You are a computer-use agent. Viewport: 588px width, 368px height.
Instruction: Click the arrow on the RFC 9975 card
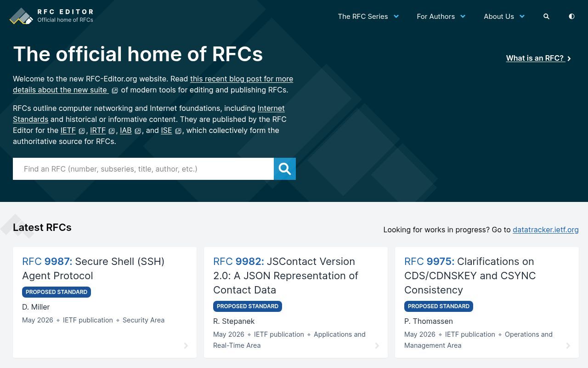click(568, 345)
